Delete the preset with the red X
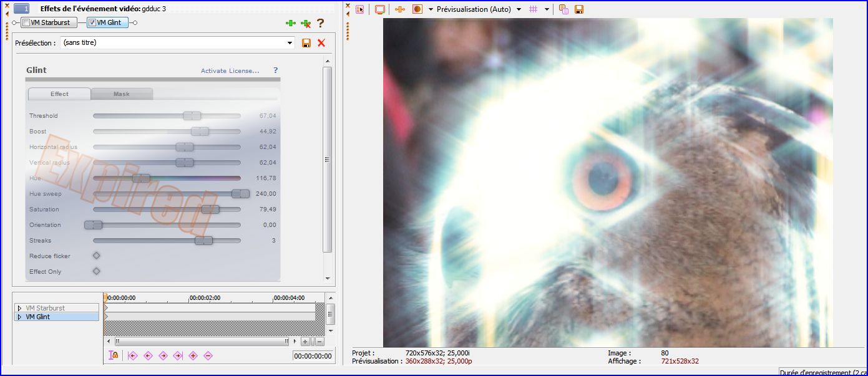The image size is (868, 376). coord(321,43)
